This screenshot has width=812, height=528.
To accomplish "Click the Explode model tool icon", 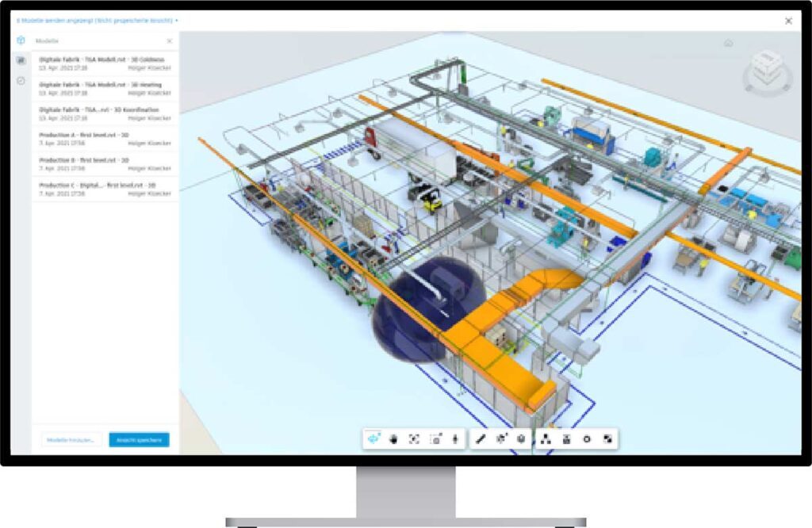I will [501, 439].
